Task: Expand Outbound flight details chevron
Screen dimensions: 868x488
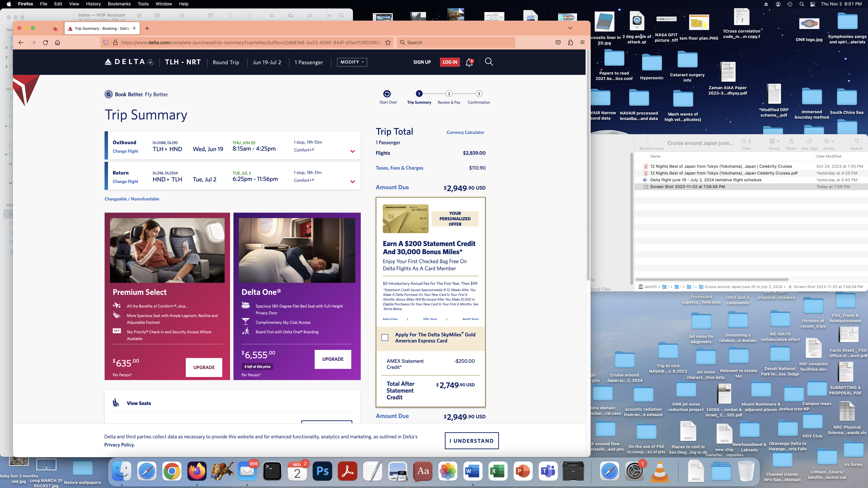Action: [352, 151]
